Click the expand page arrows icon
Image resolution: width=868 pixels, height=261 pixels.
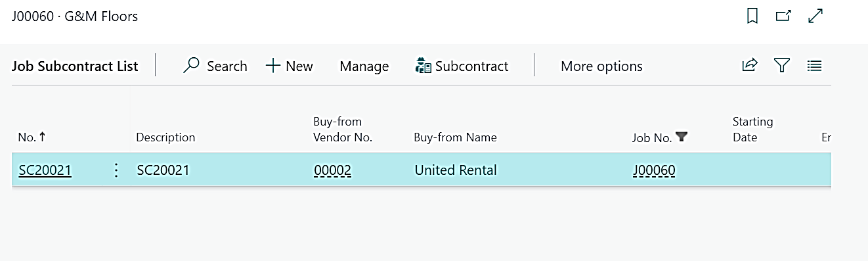coord(815,16)
